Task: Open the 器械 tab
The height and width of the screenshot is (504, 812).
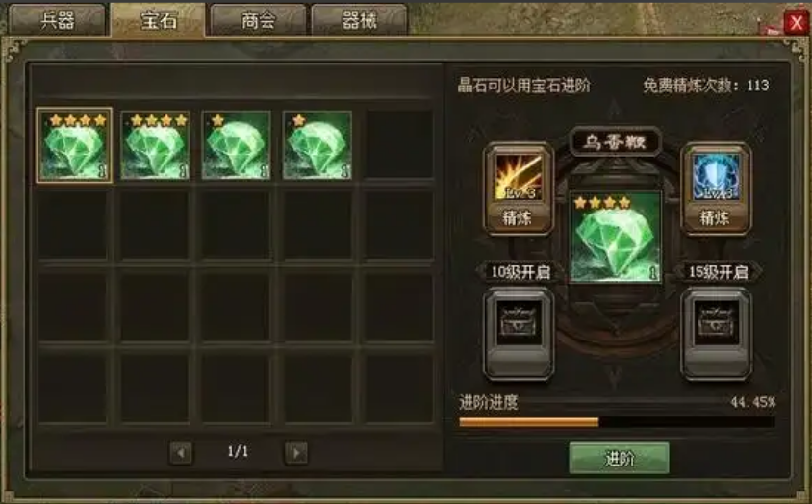Action: (x=359, y=20)
